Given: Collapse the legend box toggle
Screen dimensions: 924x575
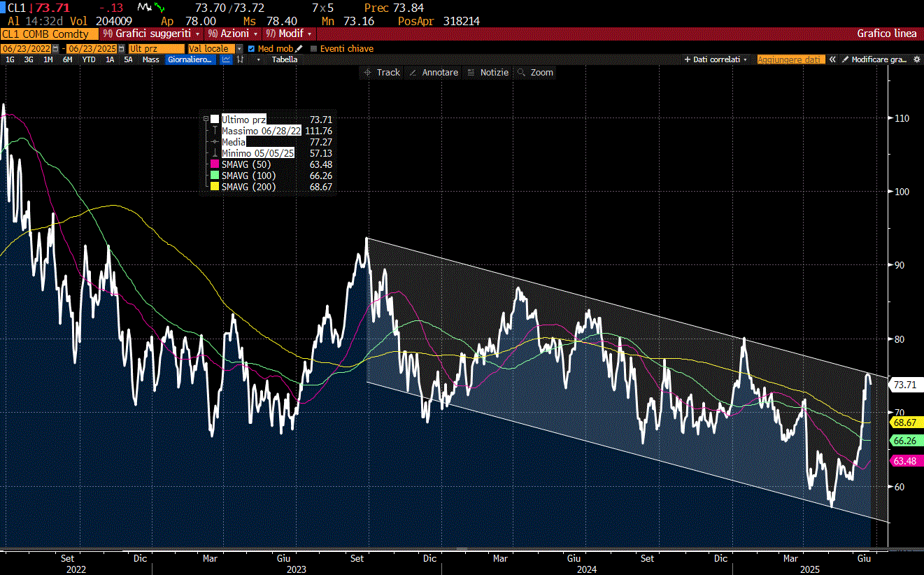Looking at the screenshot, I should pos(206,120).
